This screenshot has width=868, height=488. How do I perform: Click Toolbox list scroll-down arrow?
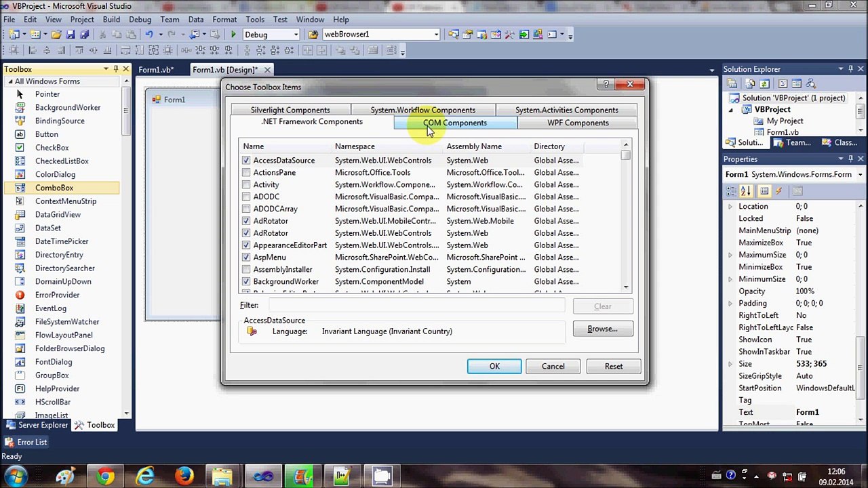pos(126,414)
